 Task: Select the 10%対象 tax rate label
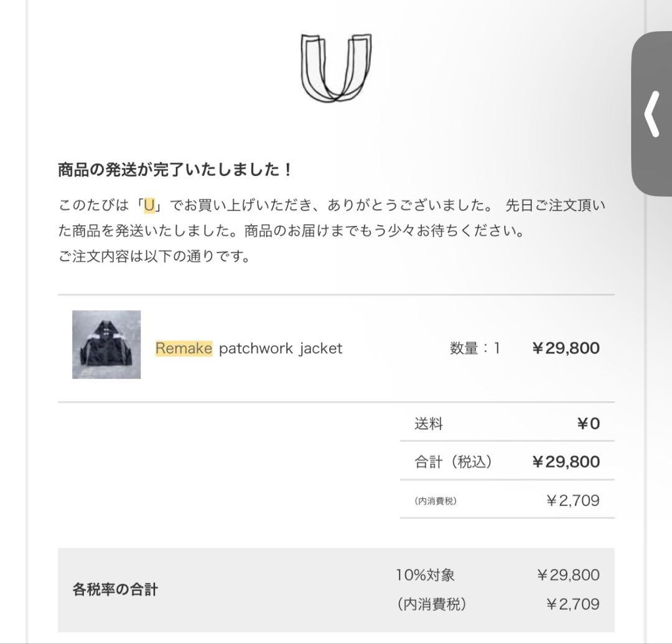426,574
